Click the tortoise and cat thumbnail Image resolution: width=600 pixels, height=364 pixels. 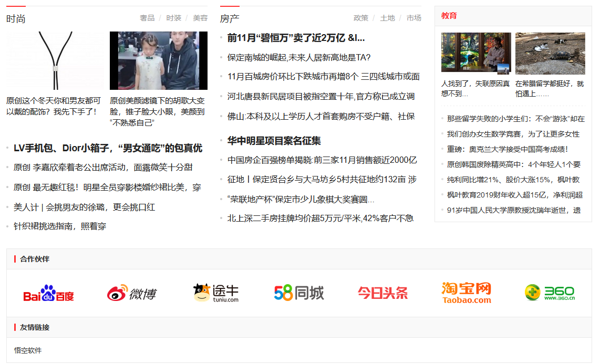pyautogui.click(x=550, y=53)
